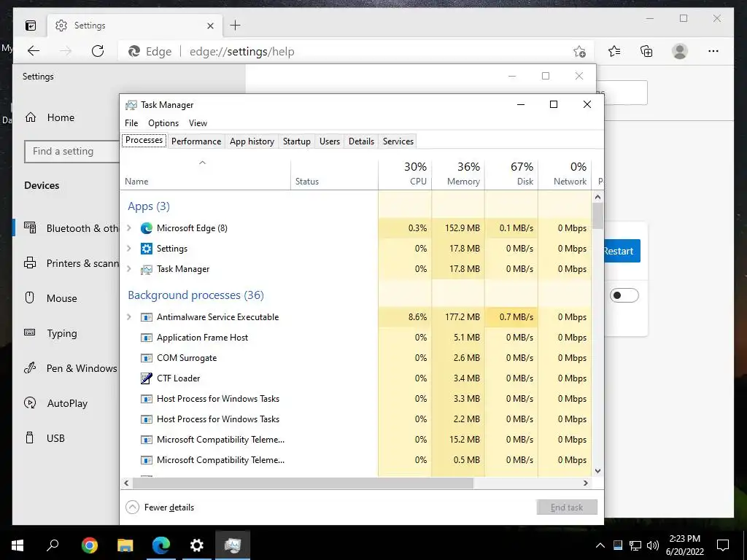Open the volume control in tray

pyautogui.click(x=653, y=545)
